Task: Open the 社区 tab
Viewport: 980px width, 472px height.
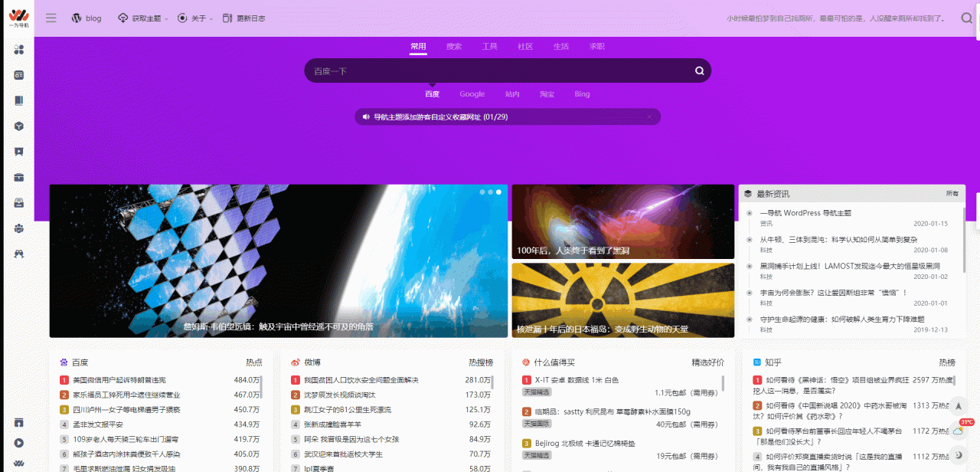Action: (x=524, y=46)
